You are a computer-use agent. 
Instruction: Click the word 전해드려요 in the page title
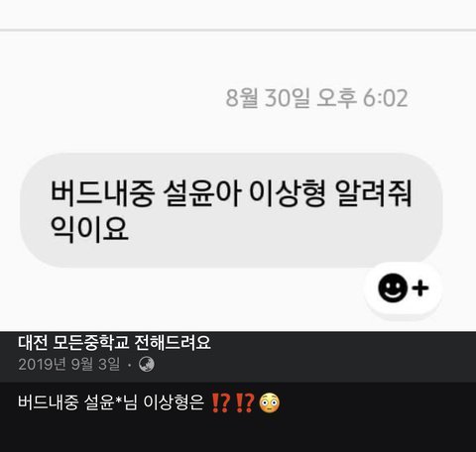point(173,343)
